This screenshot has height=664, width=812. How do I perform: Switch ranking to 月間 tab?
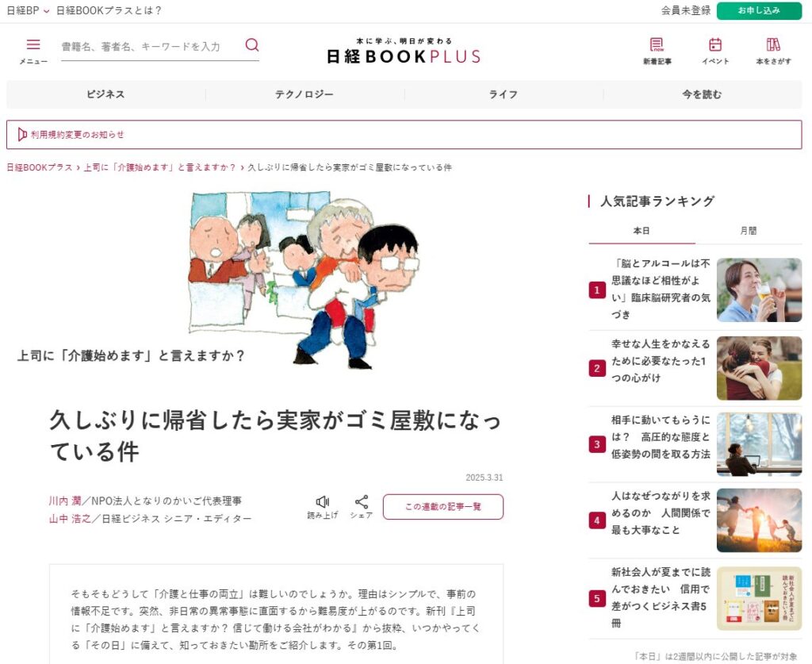pyautogui.click(x=749, y=231)
